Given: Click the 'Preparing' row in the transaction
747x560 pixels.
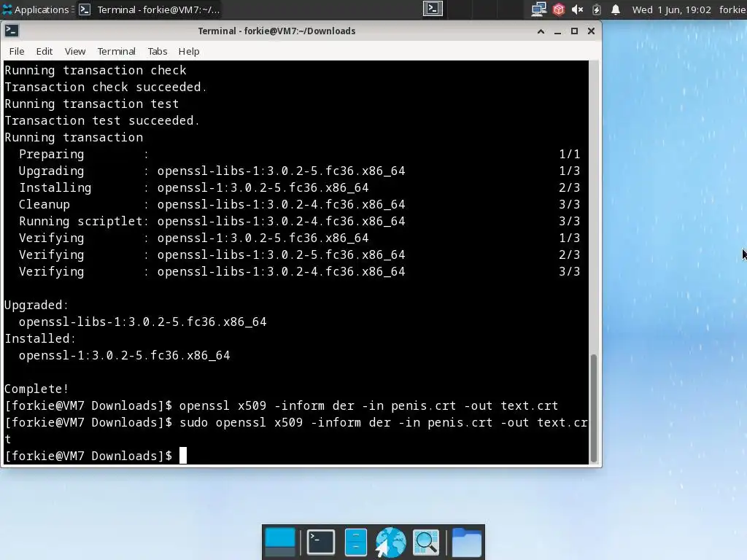Looking at the screenshot, I should tap(299, 155).
